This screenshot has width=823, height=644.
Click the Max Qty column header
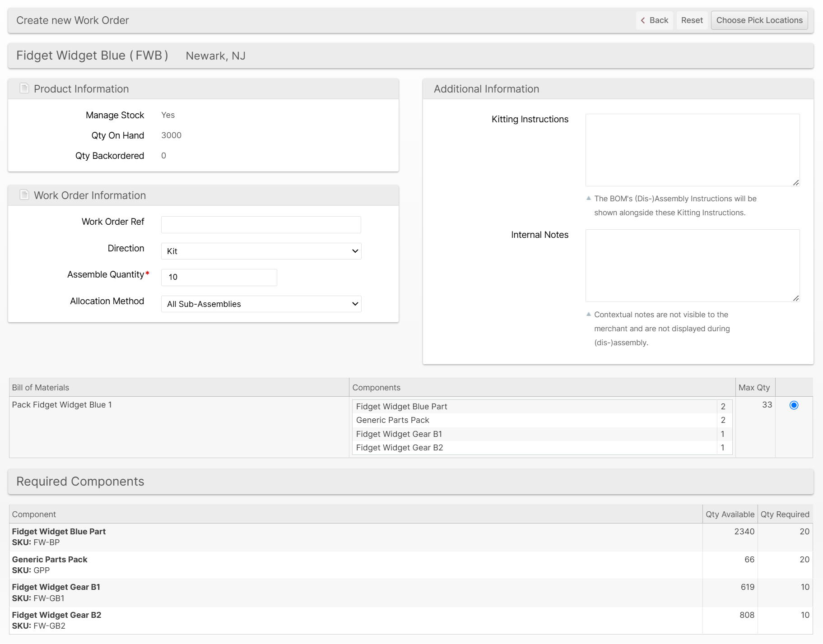click(x=754, y=388)
